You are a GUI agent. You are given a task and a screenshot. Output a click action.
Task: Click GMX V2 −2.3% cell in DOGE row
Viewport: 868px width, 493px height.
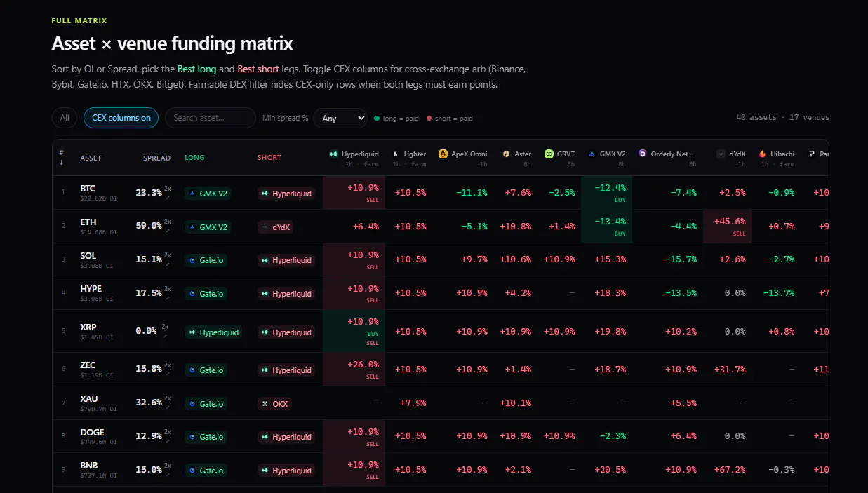tap(613, 436)
